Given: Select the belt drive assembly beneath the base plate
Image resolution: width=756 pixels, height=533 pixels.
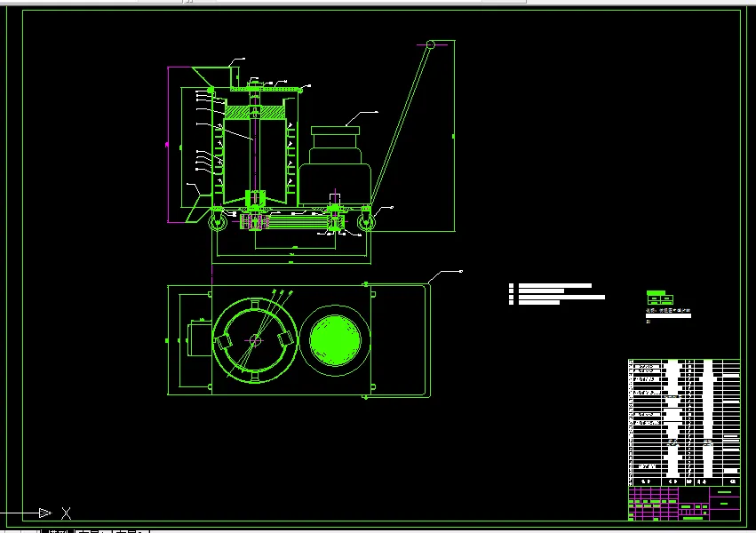Looking at the screenshot, I should coord(292,222).
